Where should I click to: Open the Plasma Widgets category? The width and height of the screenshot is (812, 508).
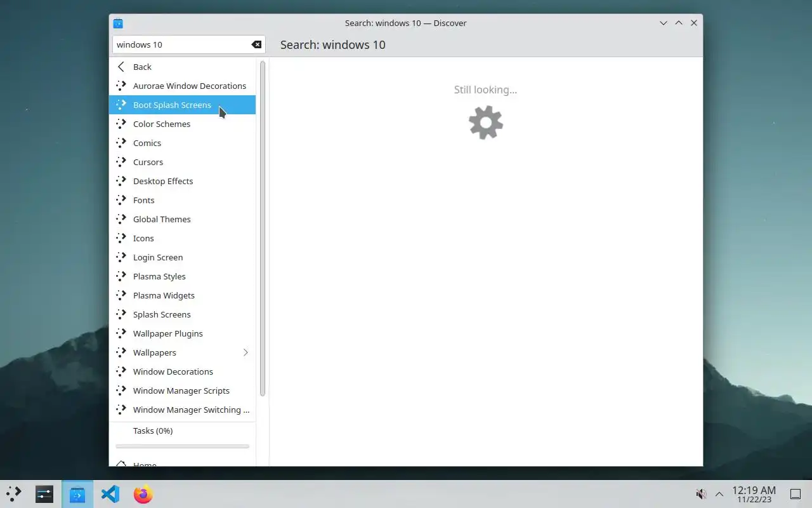[x=183, y=295]
